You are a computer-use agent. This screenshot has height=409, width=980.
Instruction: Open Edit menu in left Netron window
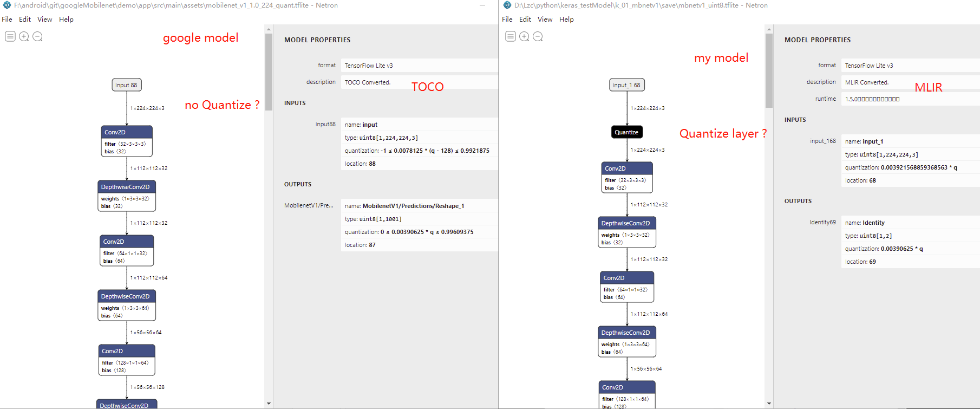(25, 19)
